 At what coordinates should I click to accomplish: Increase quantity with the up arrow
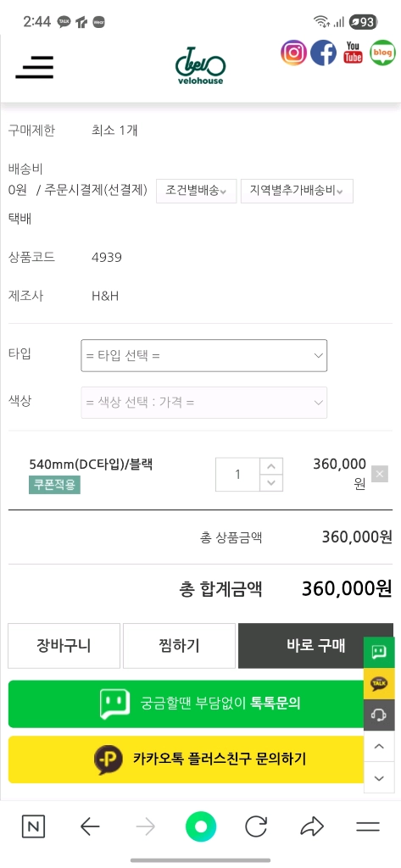click(x=270, y=466)
